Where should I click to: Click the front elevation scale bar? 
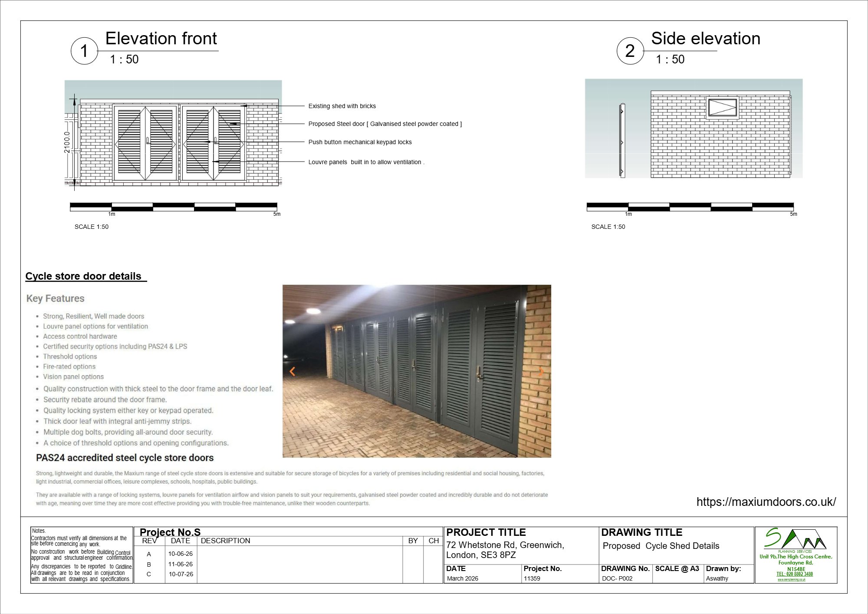174,207
